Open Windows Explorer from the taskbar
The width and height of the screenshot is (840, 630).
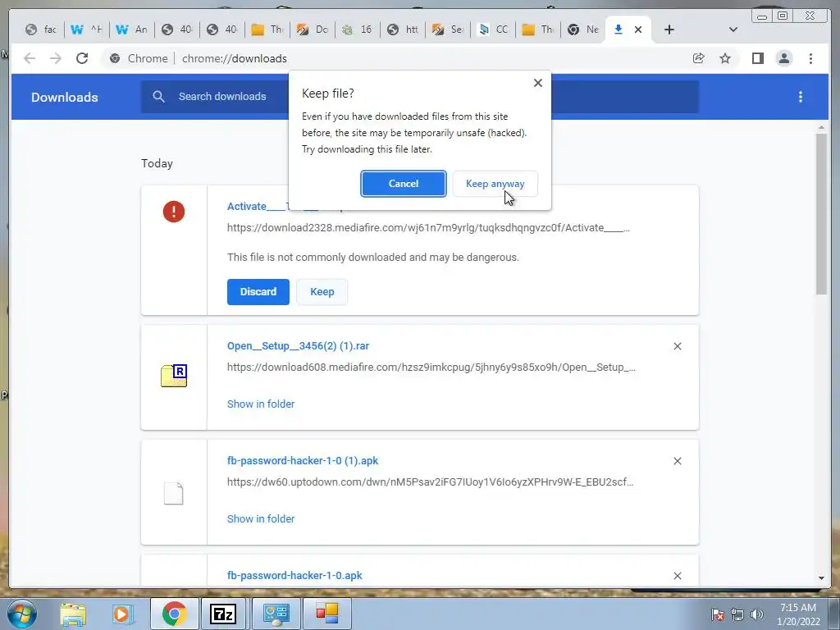[73, 614]
